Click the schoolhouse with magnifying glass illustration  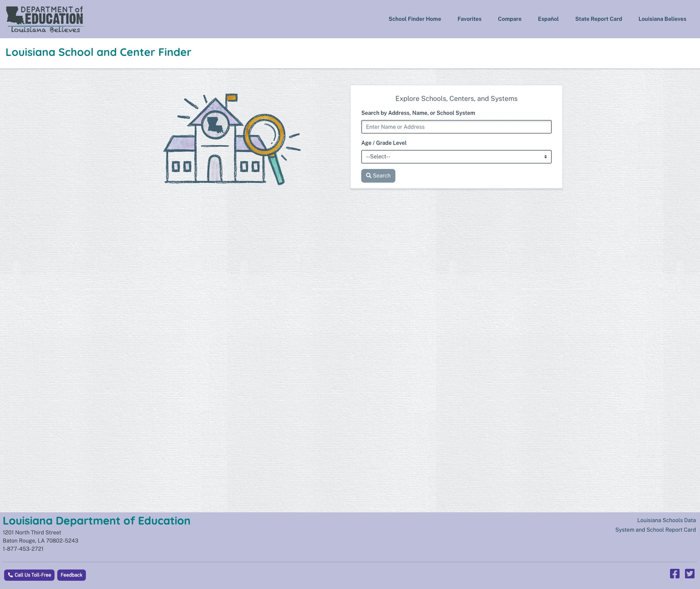coord(232,139)
